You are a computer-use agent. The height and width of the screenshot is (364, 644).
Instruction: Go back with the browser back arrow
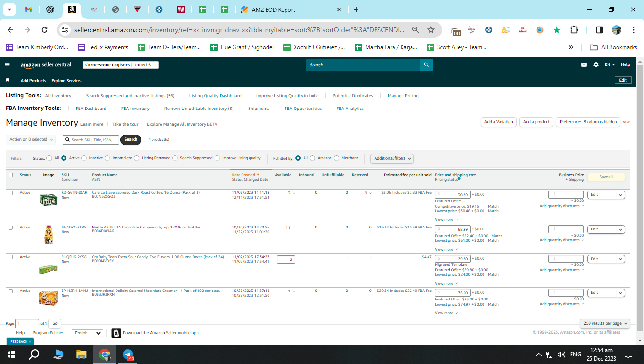10,30
